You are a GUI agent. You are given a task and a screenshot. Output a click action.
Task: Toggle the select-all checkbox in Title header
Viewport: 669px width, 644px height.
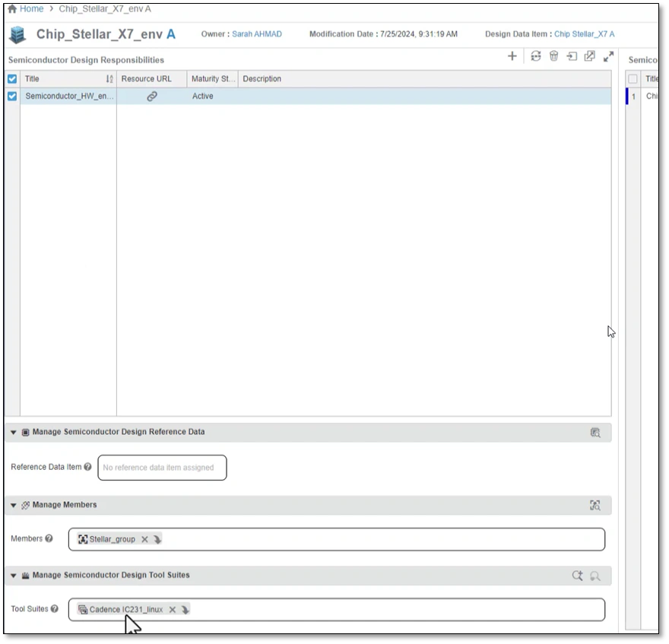point(12,79)
